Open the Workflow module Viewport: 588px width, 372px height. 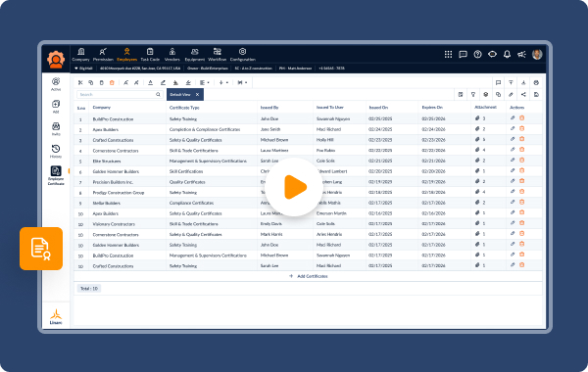[x=218, y=54]
